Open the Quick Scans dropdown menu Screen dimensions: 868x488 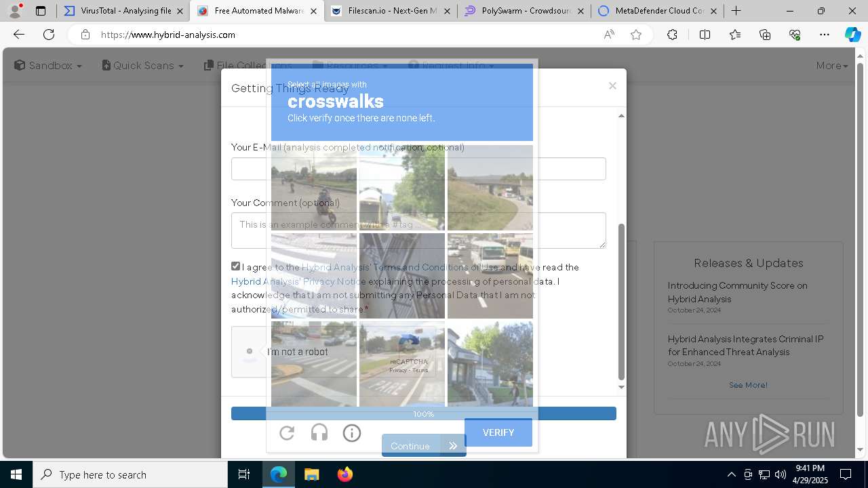[x=143, y=66]
